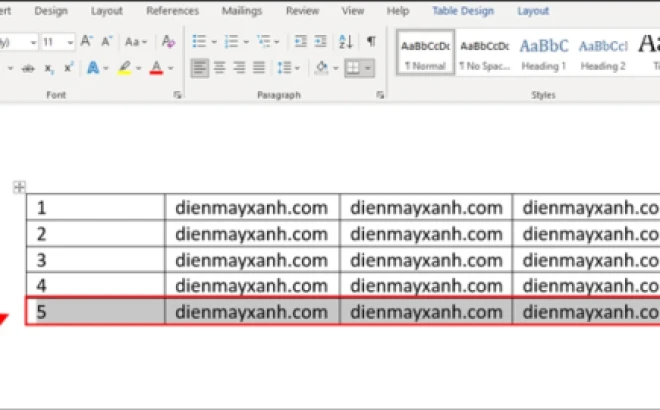
Task: Clear all formatting from selection
Action: point(168,42)
